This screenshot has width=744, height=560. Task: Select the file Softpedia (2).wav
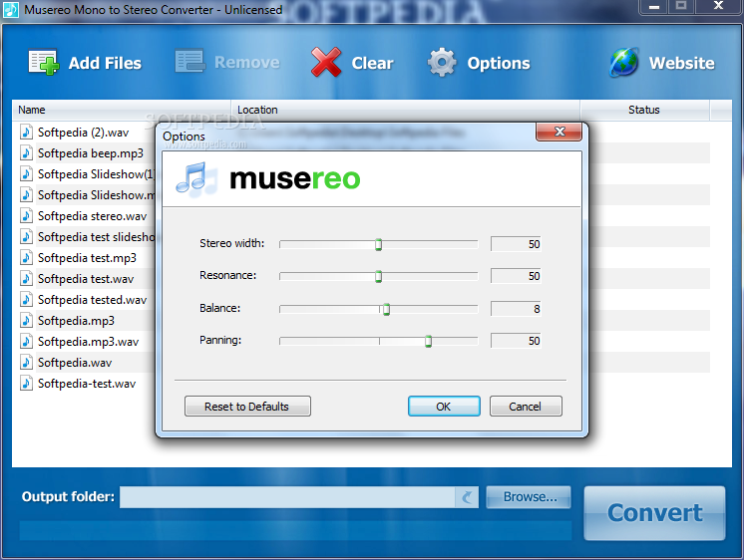point(83,133)
